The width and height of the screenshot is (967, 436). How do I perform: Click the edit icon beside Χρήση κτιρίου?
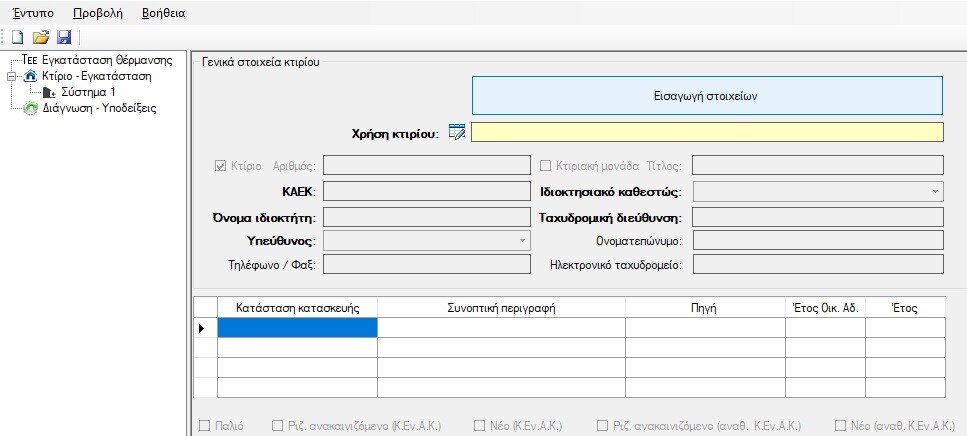pos(457,132)
